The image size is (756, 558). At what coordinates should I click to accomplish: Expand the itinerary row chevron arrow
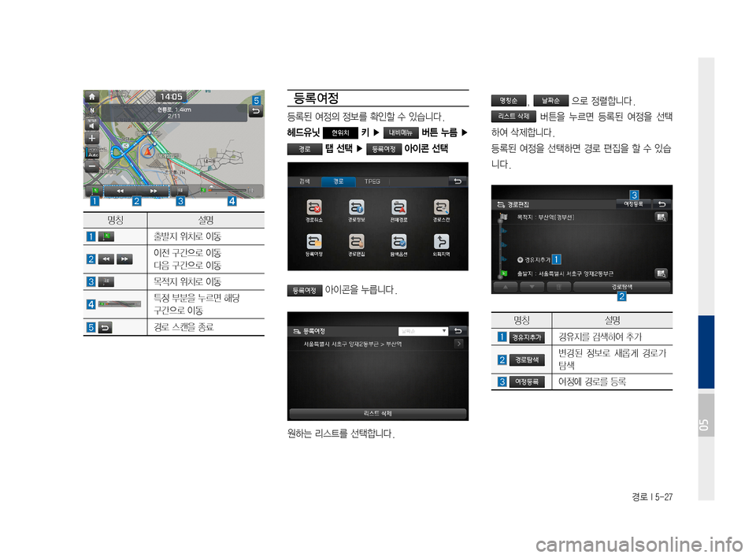click(459, 344)
